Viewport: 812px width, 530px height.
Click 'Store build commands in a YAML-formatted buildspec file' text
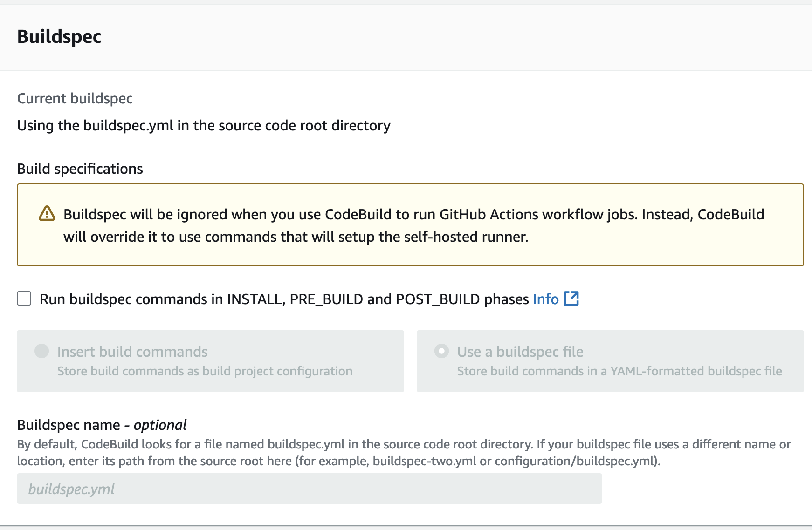click(x=619, y=371)
